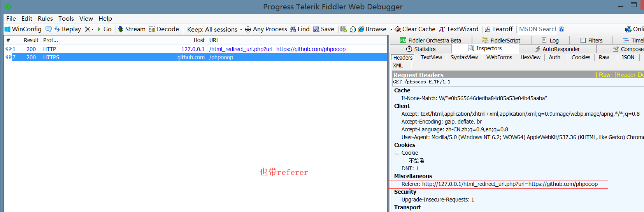Click Browse to launch browser
The image size is (644, 212).
click(372, 29)
